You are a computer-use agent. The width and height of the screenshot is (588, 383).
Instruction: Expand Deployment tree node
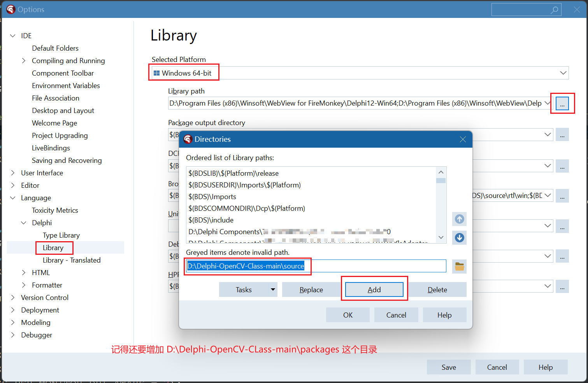point(13,310)
